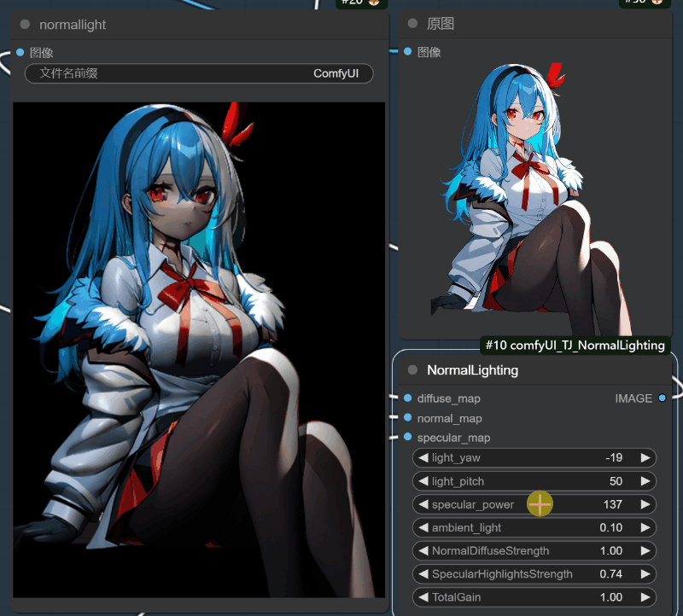Click the diffuse_map input socket
Viewport: 683px width, 616px height.
tap(408, 398)
